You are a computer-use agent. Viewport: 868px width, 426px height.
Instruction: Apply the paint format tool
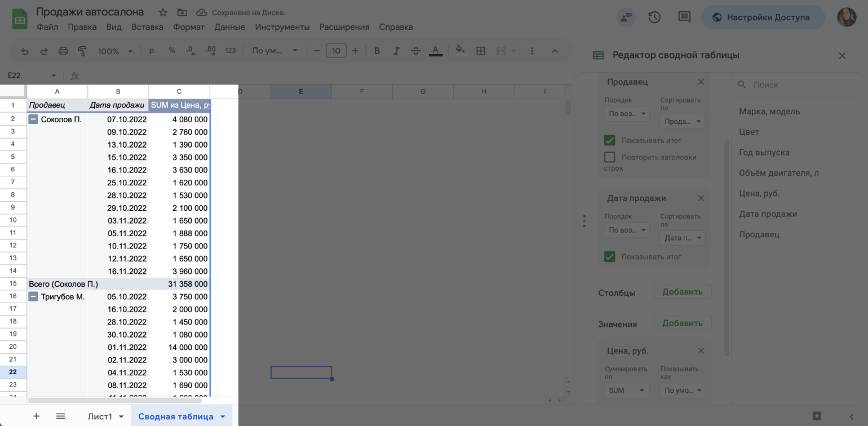pyautogui.click(x=82, y=51)
